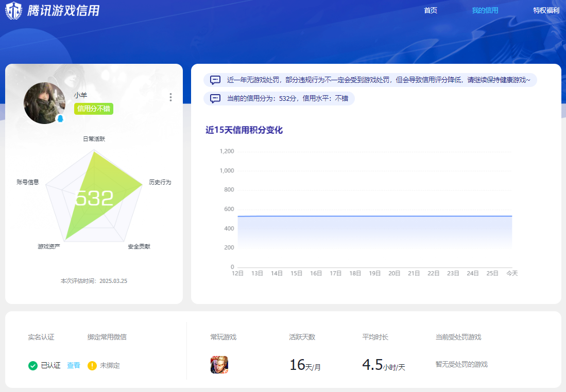
Task: Click the 当前受处罚游戏 heading
Action: pyautogui.click(x=458, y=337)
